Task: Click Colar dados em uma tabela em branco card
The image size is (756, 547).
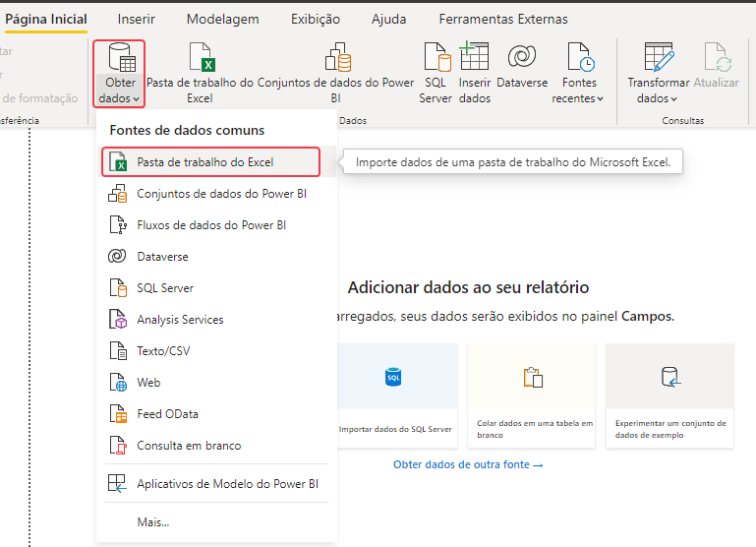Action: click(x=533, y=395)
